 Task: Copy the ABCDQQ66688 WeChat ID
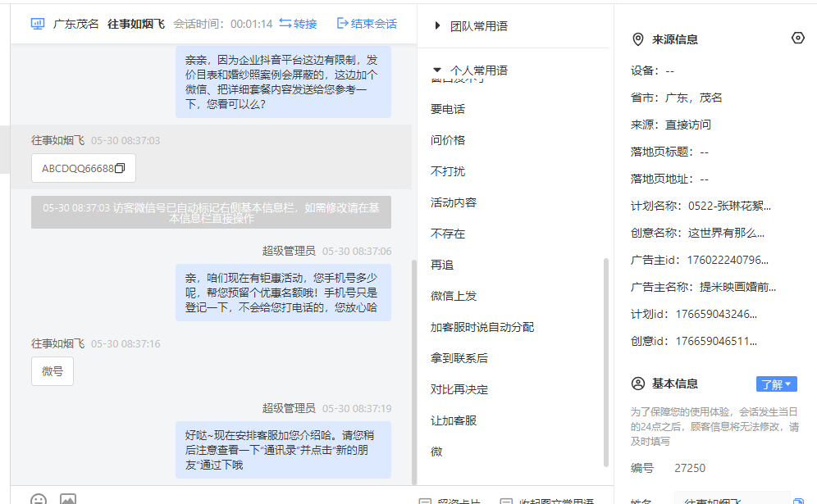[x=120, y=168]
